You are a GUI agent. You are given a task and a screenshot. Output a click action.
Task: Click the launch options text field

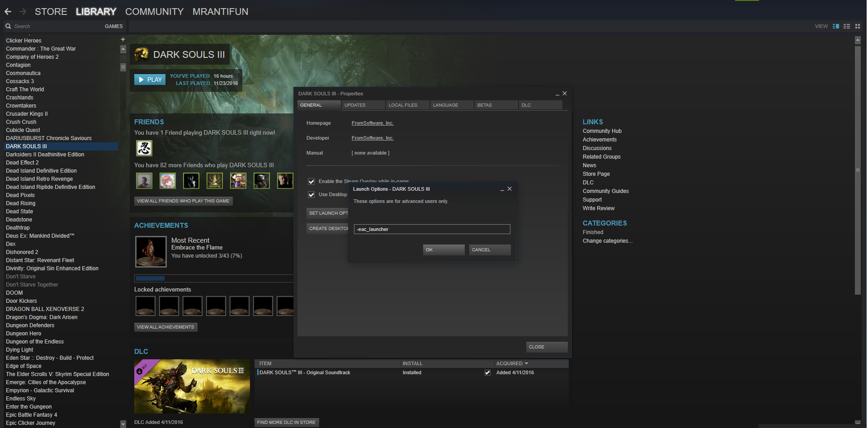432,229
